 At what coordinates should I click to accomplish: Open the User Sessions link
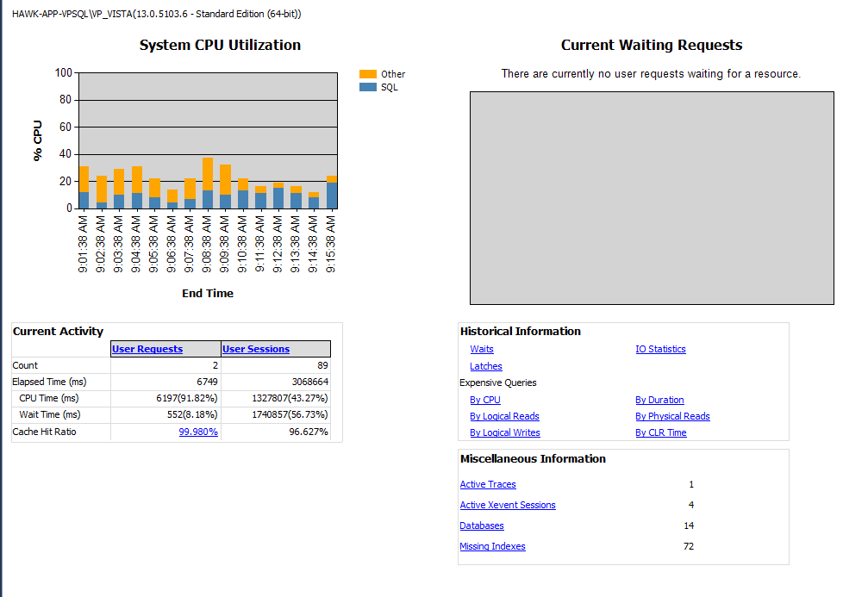[x=256, y=349]
